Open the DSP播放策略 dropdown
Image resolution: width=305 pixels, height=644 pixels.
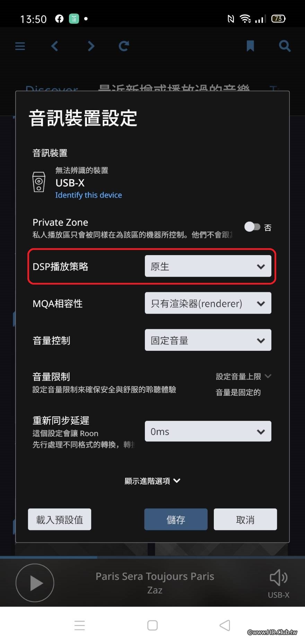208,266
